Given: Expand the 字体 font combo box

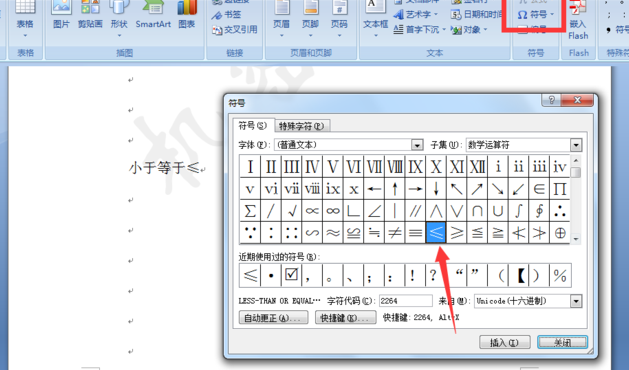Looking at the screenshot, I should [417, 145].
